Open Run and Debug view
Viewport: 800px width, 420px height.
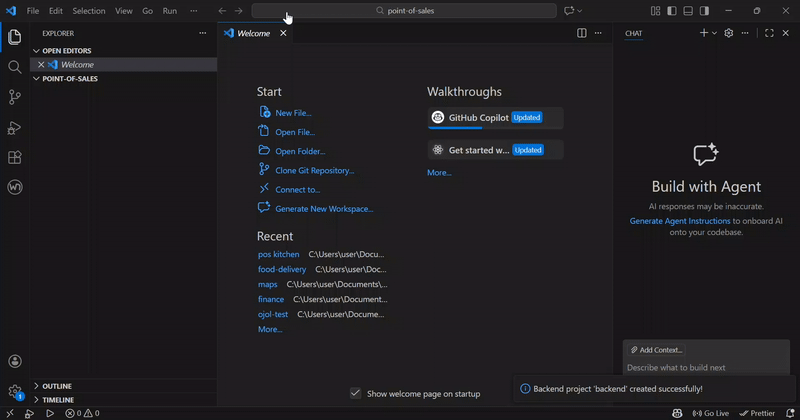point(15,127)
